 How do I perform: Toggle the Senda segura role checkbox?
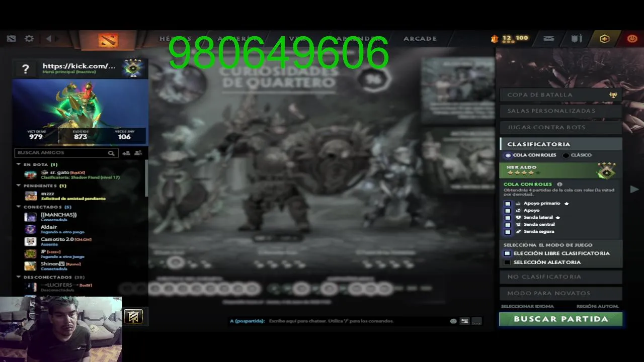(x=508, y=232)
